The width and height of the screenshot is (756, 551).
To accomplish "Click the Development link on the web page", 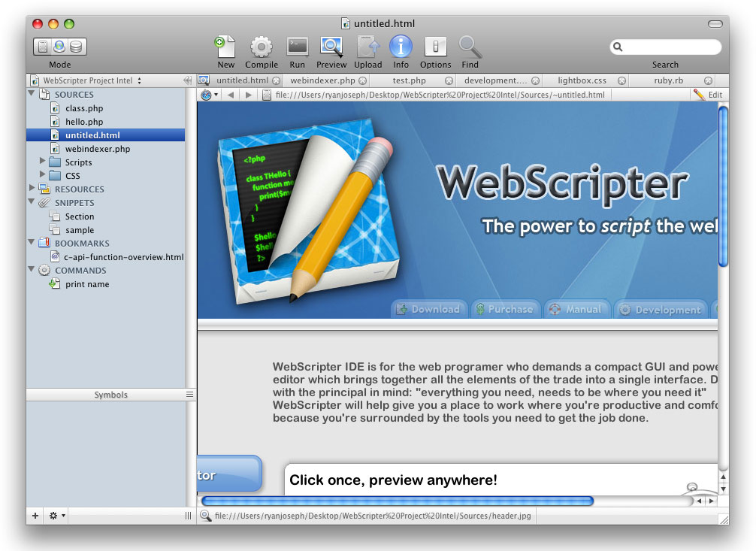I will pos(660,310).
